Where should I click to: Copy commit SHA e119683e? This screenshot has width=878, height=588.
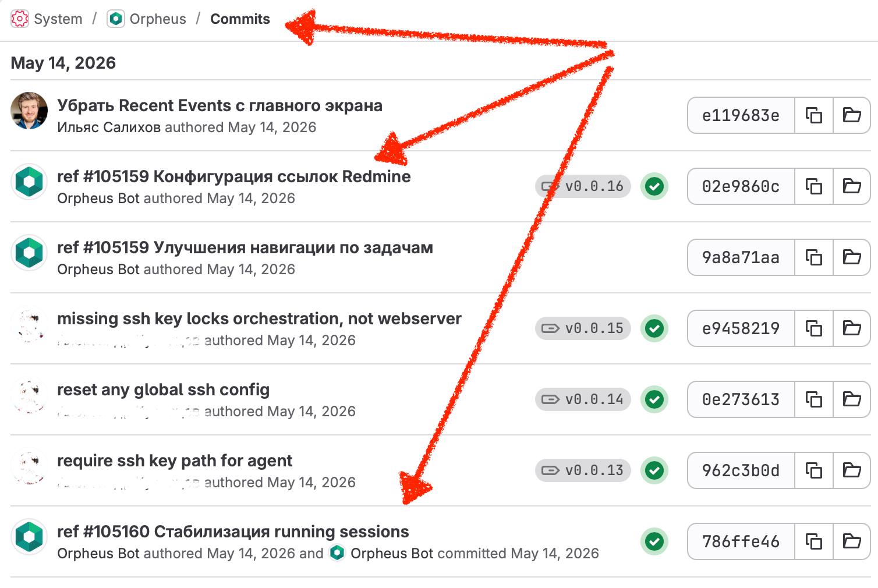pos(813,115)
